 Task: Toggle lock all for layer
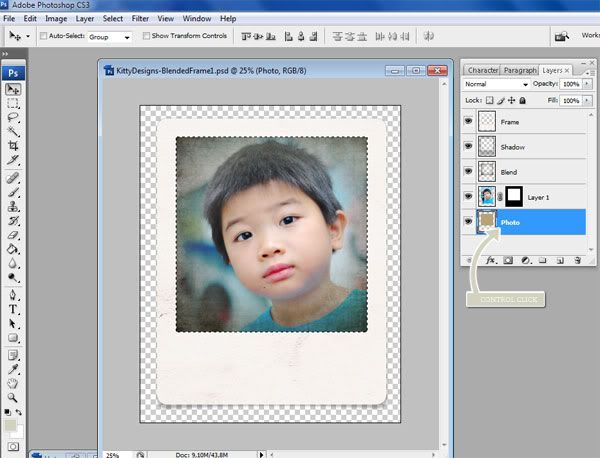pos(523,100)
